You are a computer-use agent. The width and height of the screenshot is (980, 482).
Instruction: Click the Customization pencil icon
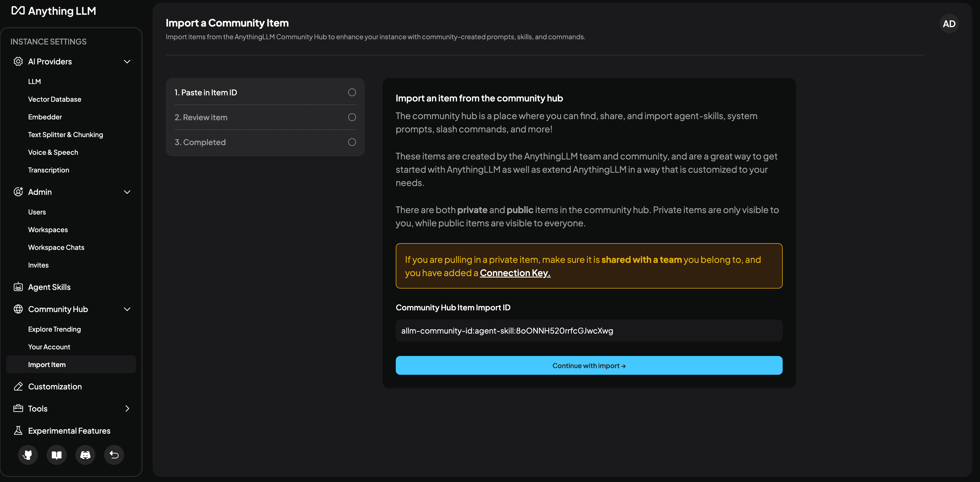(18, 387)
